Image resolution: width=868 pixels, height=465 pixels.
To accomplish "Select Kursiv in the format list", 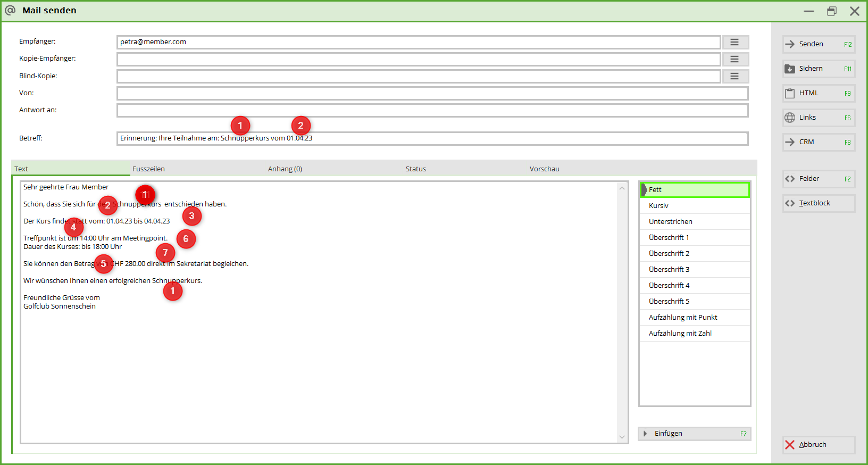I will click(658, 206).
